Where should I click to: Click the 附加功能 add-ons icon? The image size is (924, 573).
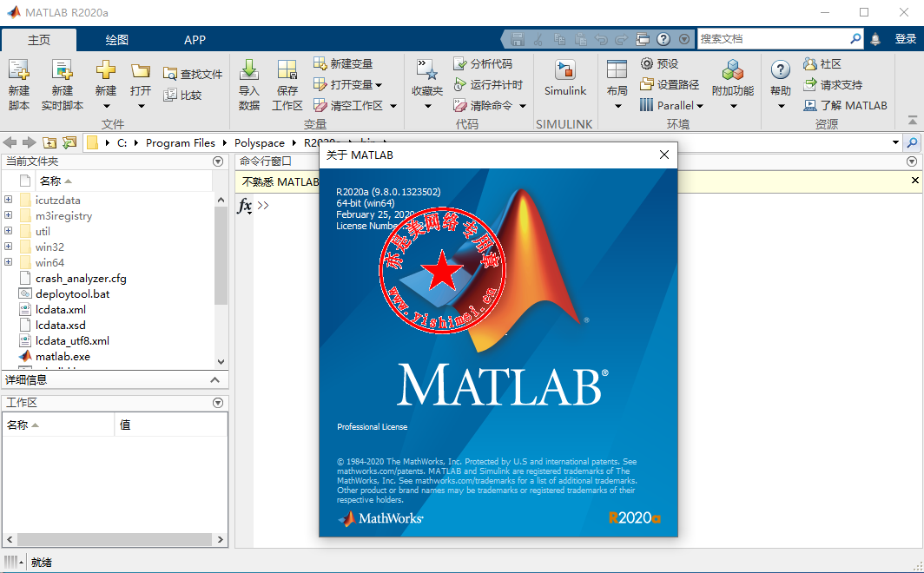click(x=732, y=70)
